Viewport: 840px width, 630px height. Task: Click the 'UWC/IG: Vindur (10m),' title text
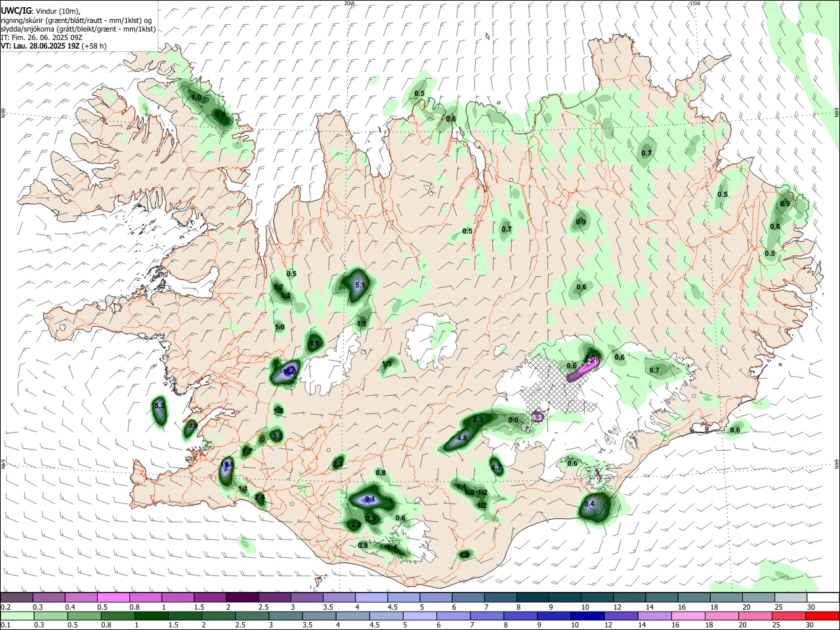pos(41,10)
